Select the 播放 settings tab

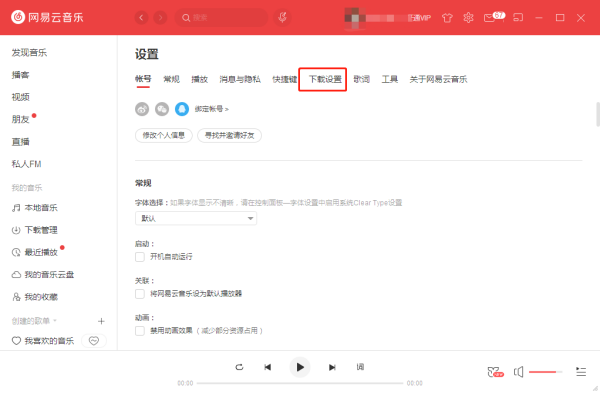pyautogui.click(x=199, y=79)
